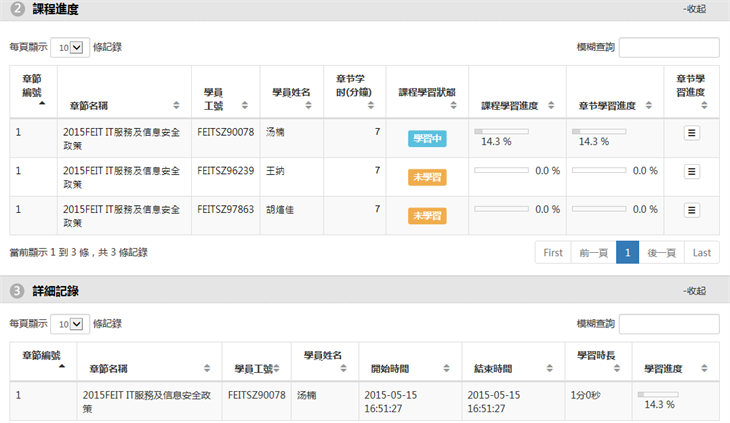The width and height of the screenshot is (730, 423).
Task: Jump to the Last page
Action: (701, 253)
